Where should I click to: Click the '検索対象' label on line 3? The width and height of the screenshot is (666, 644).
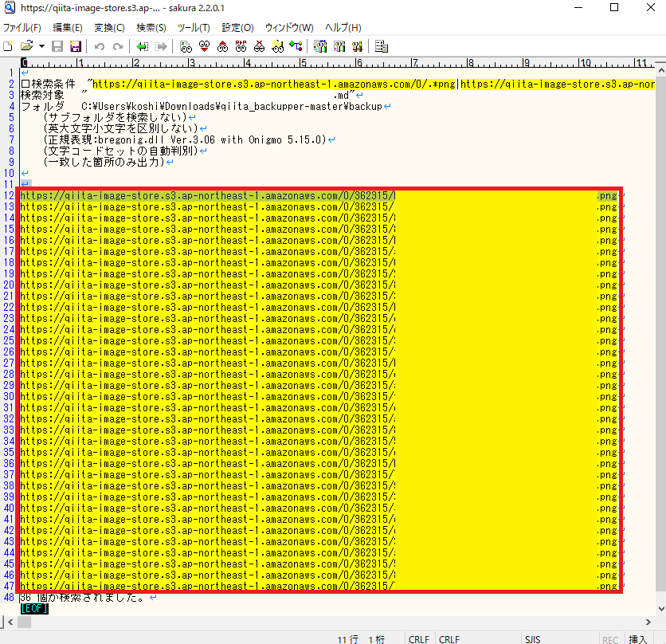click(x=42, y=95)
